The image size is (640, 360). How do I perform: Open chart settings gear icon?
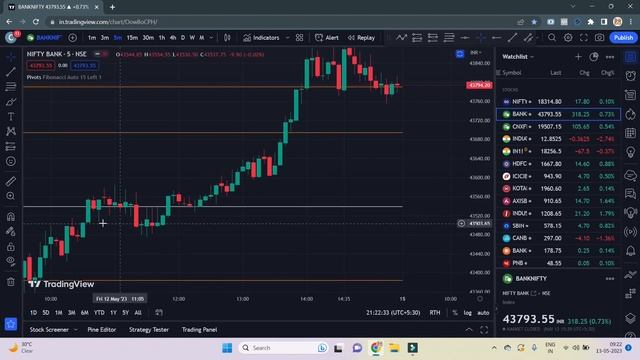coord(568,38)
